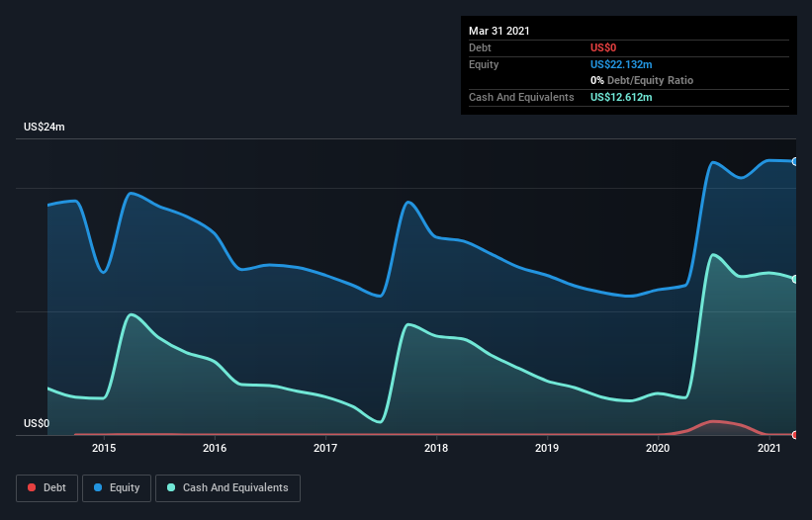This screenshot has width=812, height=520.
Task: Click the US$22.132m Equity value
Action: 621,64
